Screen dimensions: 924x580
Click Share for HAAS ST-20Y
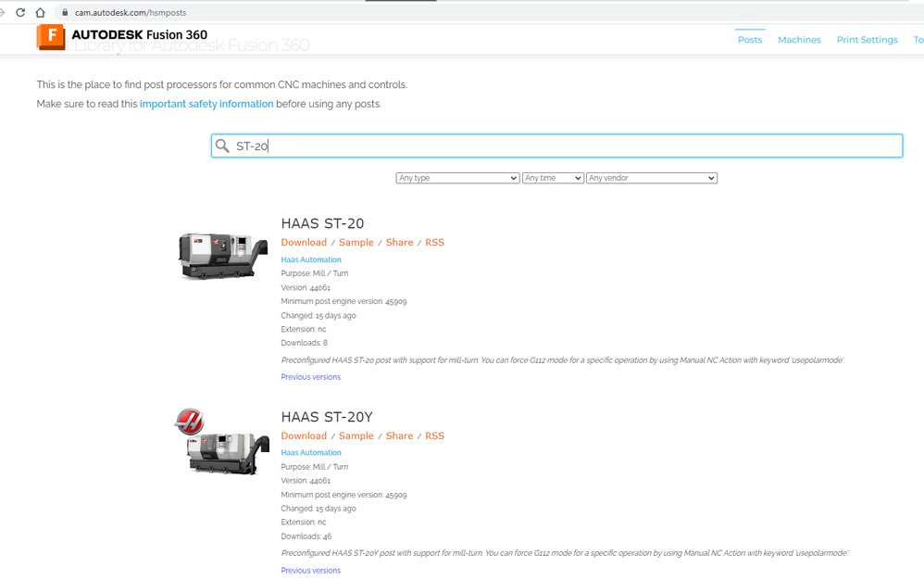399,435
